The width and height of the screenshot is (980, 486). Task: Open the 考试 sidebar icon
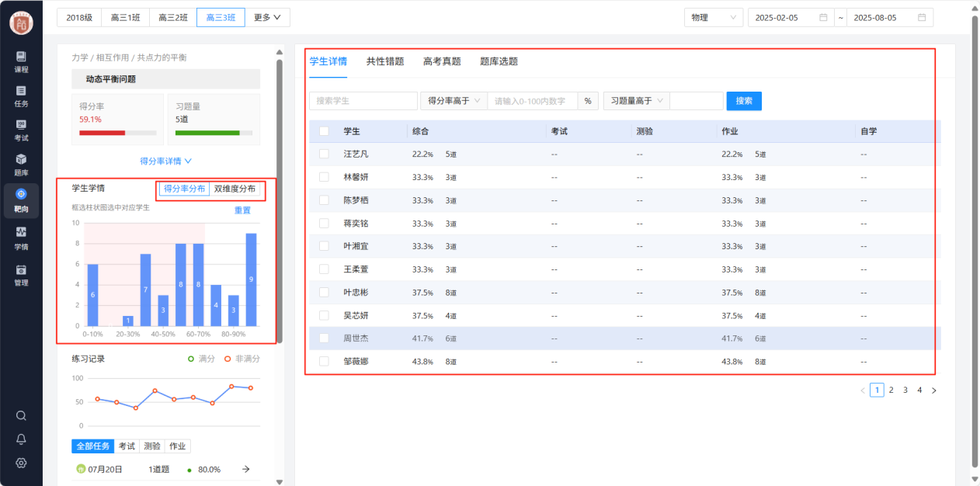pyautogui.click(x=21, y=130)
